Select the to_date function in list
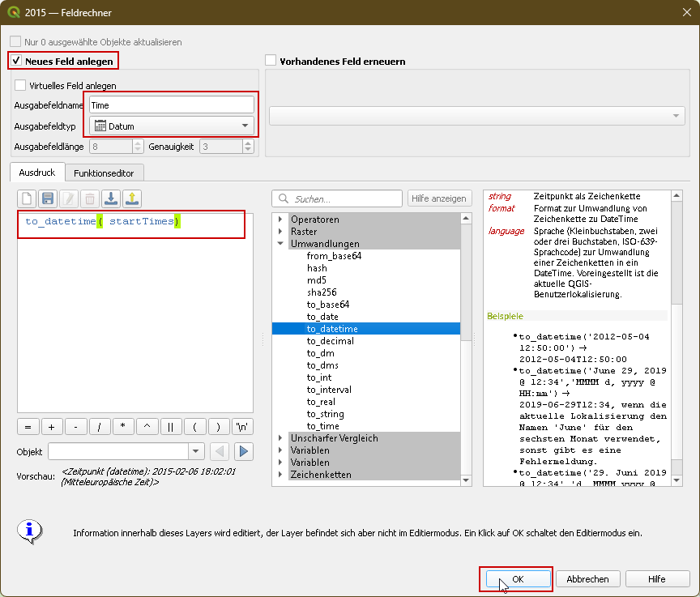The height and width of the screenshot is (597, 700). (322, 317)
